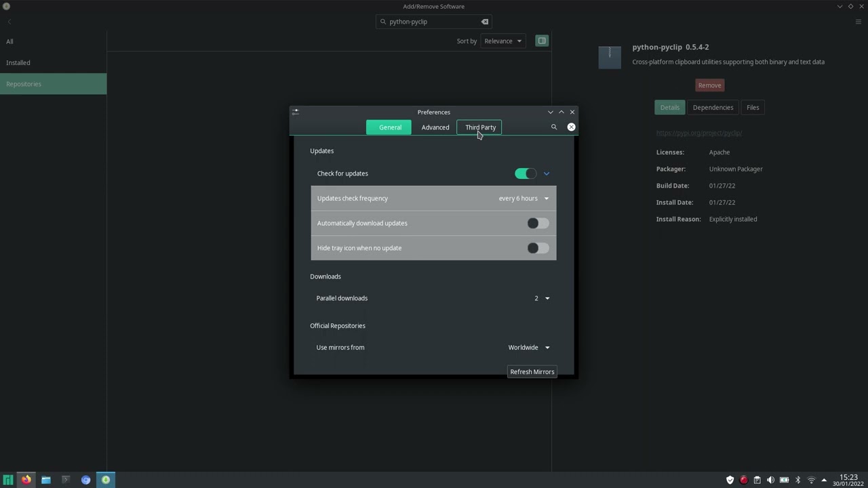The width and height of the screenshot is (868, 488).
Task: Open the volume control in the system tray
Action: pyautogui.click(x=770, y=480)
